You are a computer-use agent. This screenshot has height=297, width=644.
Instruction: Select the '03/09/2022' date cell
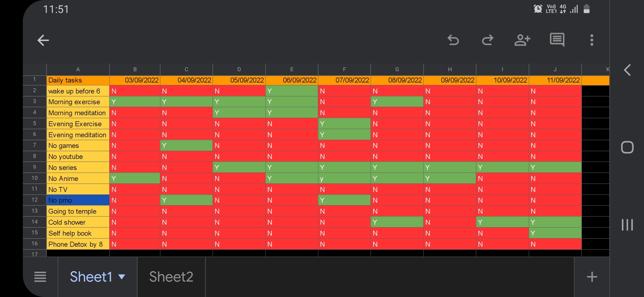(135, 80)
